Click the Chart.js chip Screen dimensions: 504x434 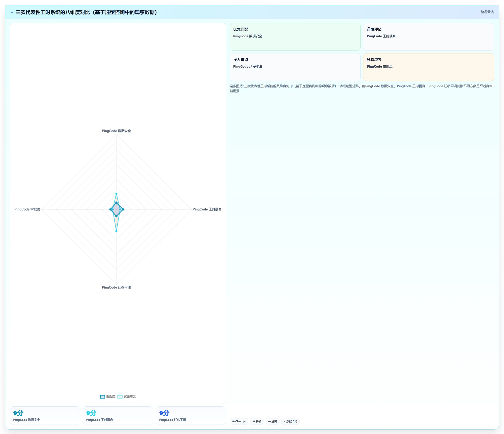pyautogui.click(x=239, y=421)
